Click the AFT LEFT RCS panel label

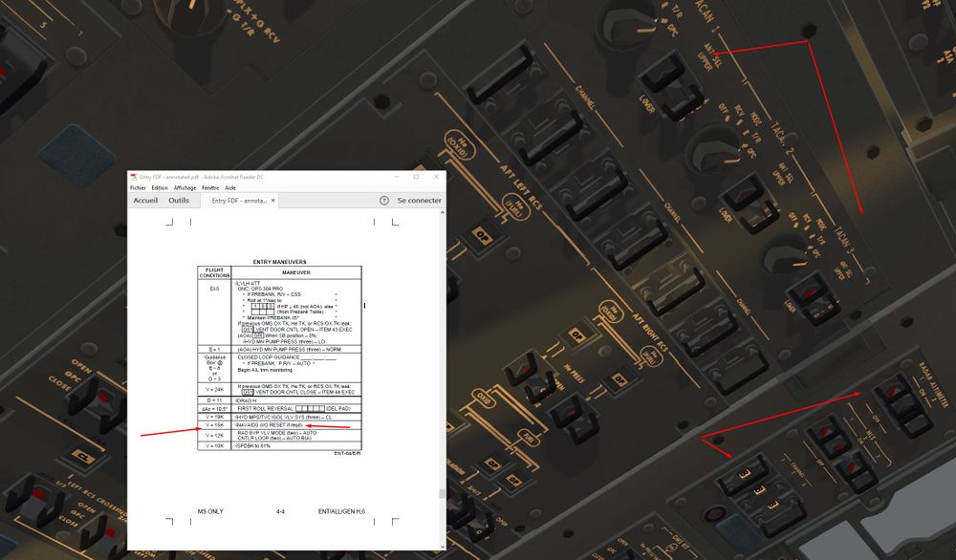(521, 187)
